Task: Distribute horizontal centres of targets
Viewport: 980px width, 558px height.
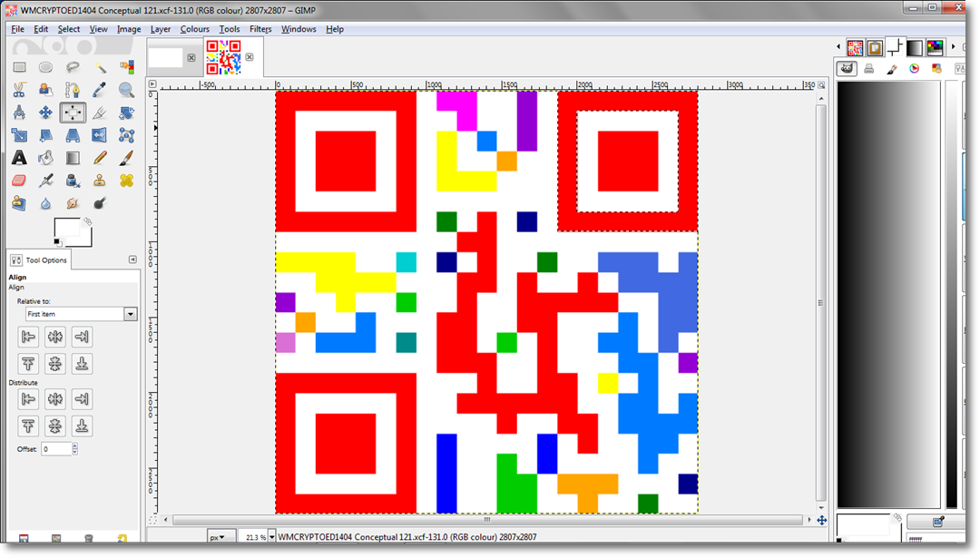Action: coord(55,398)
